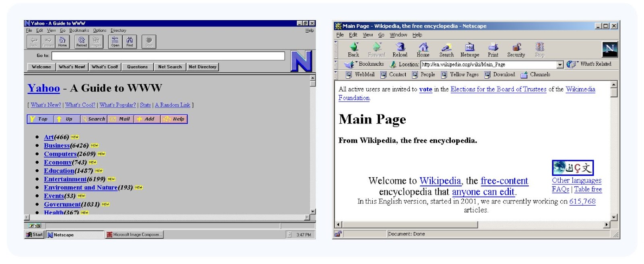Collapse navigation toolbar grip in Wikipedia window
Image resolution: width=644 pixels, height=264 pixels.
[336, 49]
